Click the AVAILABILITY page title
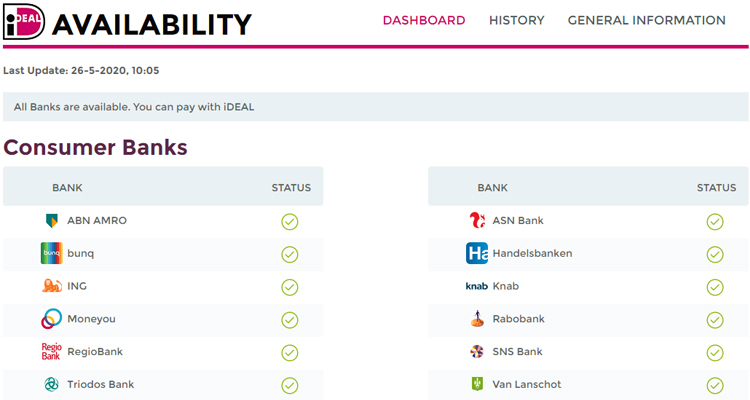The height and width of the screenshot is (400, 750). coord(152,24)
